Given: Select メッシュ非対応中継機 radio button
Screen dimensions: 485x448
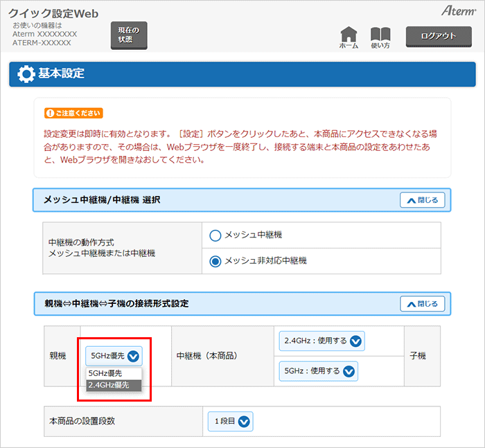Looking at the screenshot, I should [x=215, y=261].
